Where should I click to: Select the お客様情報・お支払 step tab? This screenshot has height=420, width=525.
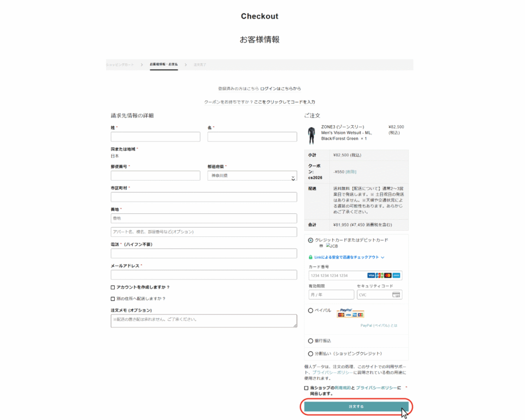(164, 65)
